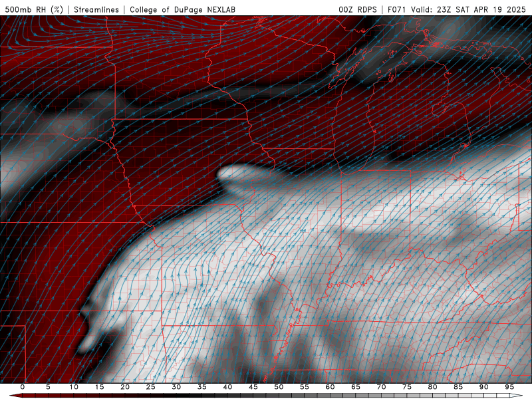This screenshot has width=532, height=399.
Task: Click "College of DuPage NEXLAB" header text
Action: tap(182, 9)
